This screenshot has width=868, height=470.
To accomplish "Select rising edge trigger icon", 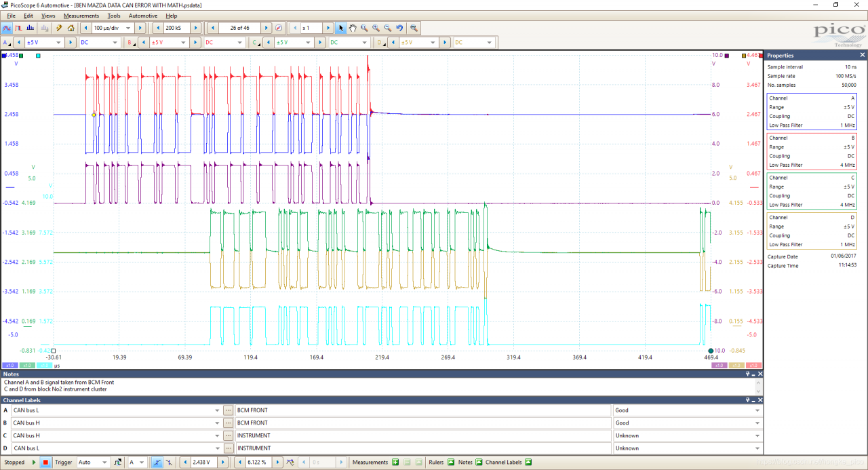I will point(157,462).
